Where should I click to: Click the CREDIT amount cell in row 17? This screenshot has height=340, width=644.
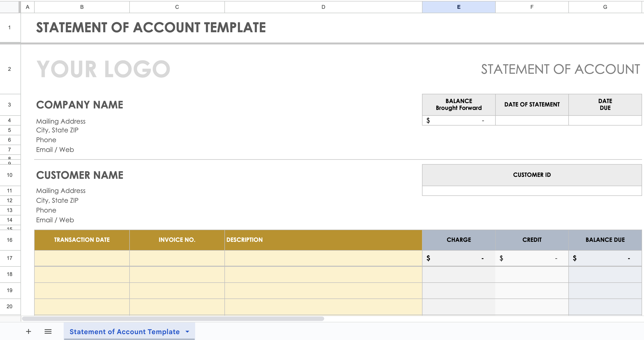click(532, 258)
